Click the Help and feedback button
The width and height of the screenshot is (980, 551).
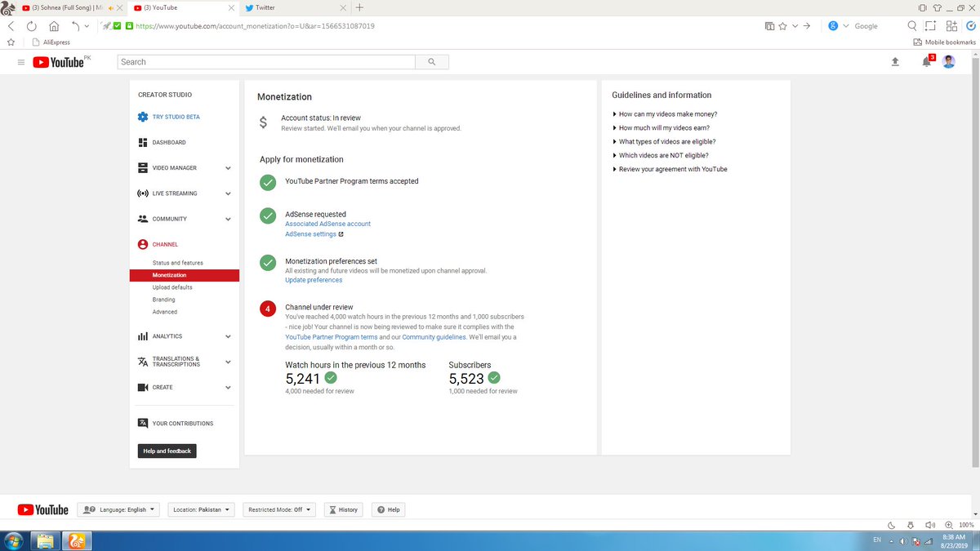167,451
